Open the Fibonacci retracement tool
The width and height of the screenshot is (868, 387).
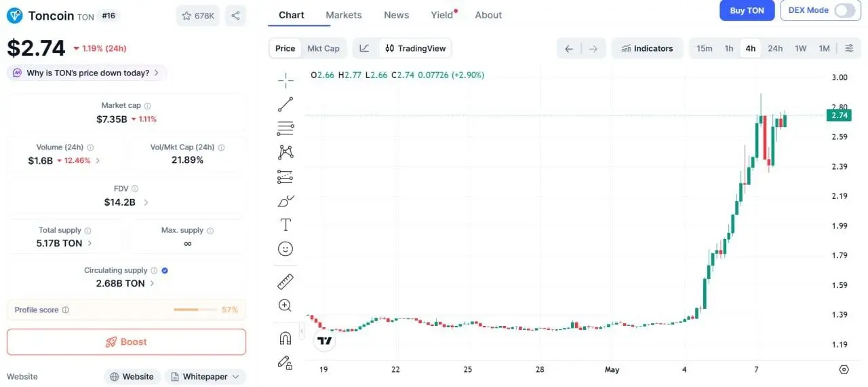point(285,128)
